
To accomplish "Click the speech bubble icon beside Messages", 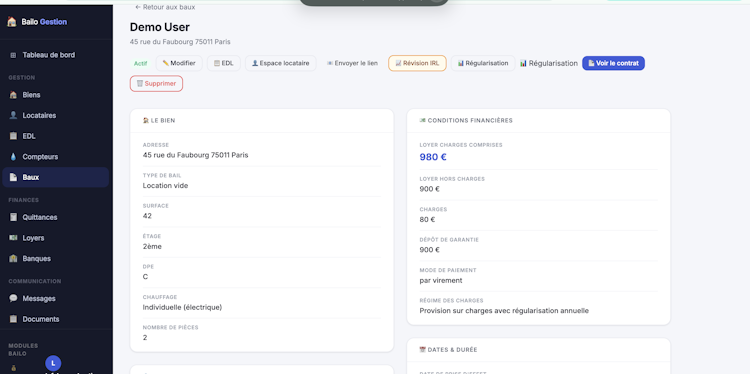I will (13, 298).
